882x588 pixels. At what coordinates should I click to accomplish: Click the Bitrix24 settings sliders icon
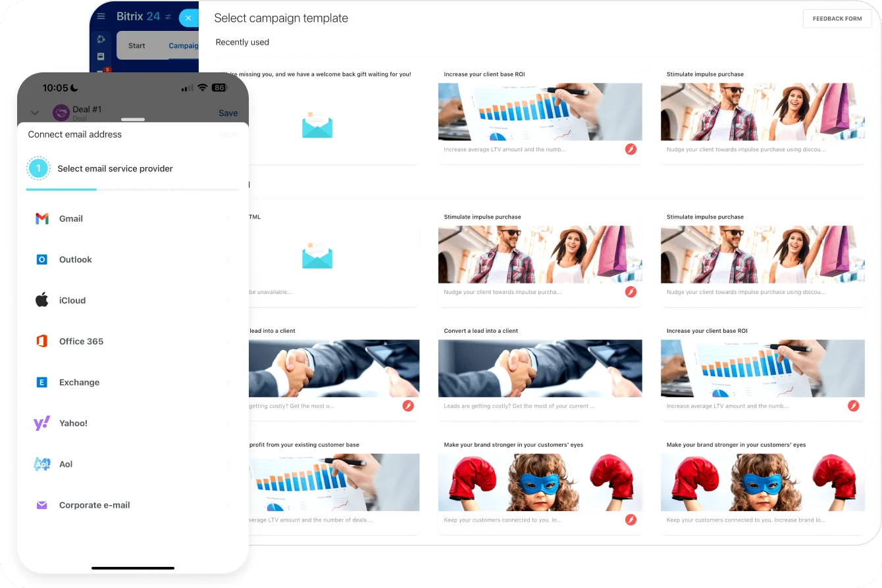[168, 17]
